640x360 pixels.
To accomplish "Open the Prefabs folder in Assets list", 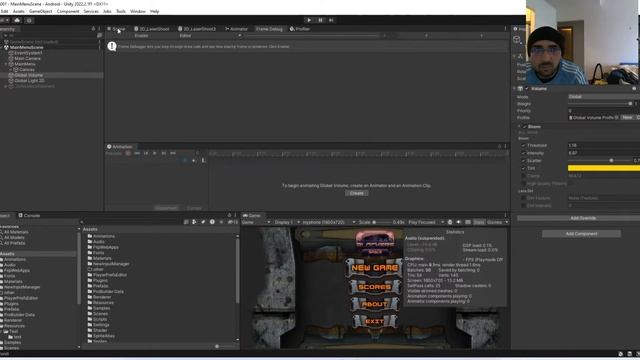I will click(98, 286).
